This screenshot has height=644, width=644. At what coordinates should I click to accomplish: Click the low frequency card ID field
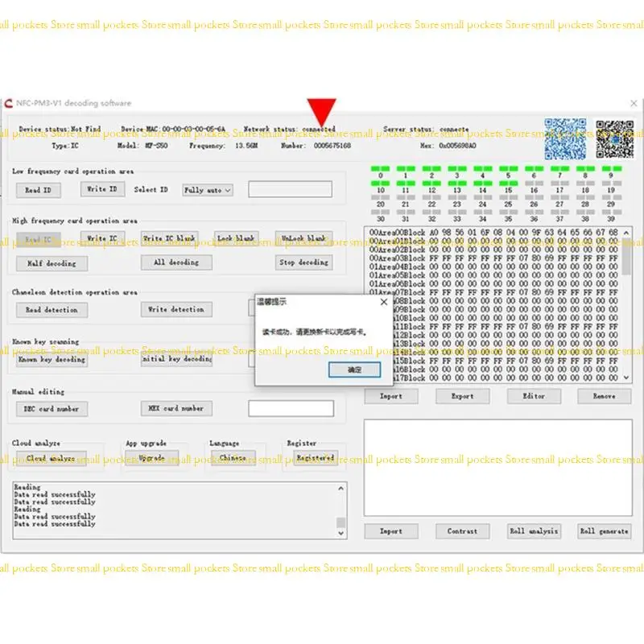pyautogui.click(x=290, y=189)
